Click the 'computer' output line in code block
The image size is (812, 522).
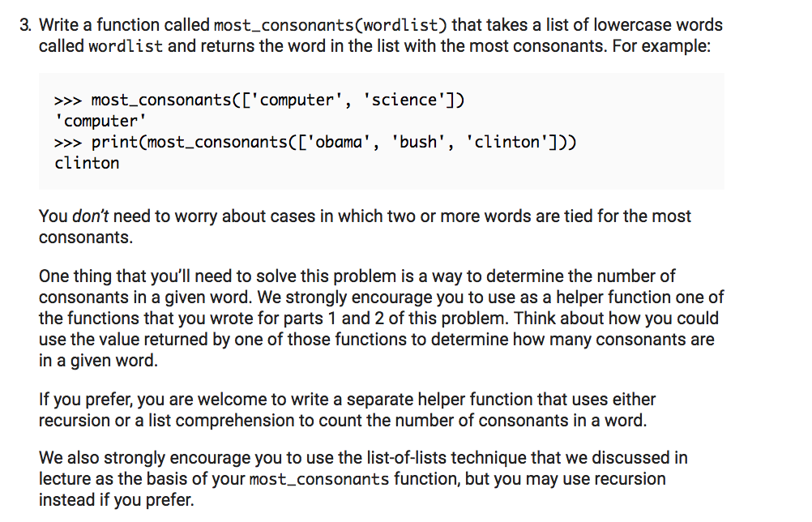100,121
